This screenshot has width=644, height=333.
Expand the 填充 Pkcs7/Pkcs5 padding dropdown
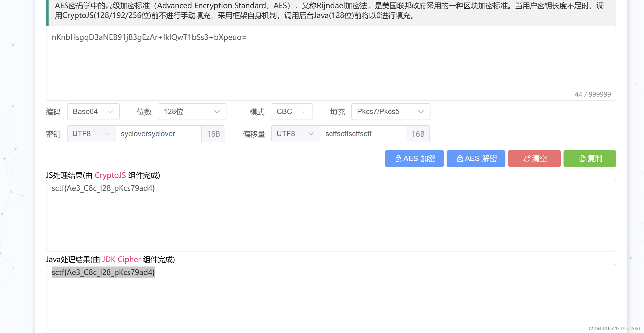click(391, 112)
